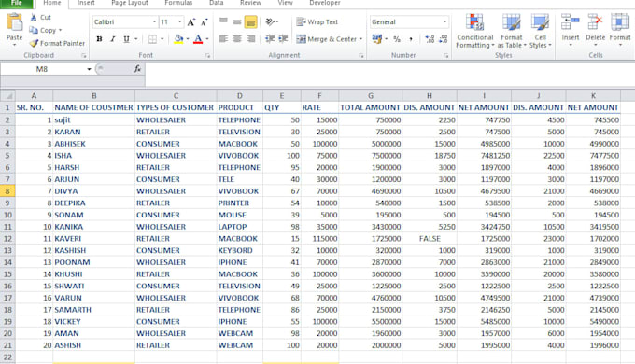The height and width of the screenshot is (364, 635).
Task: Expand the Name Box dropdown arrow
Action: [x=89, y=69]
